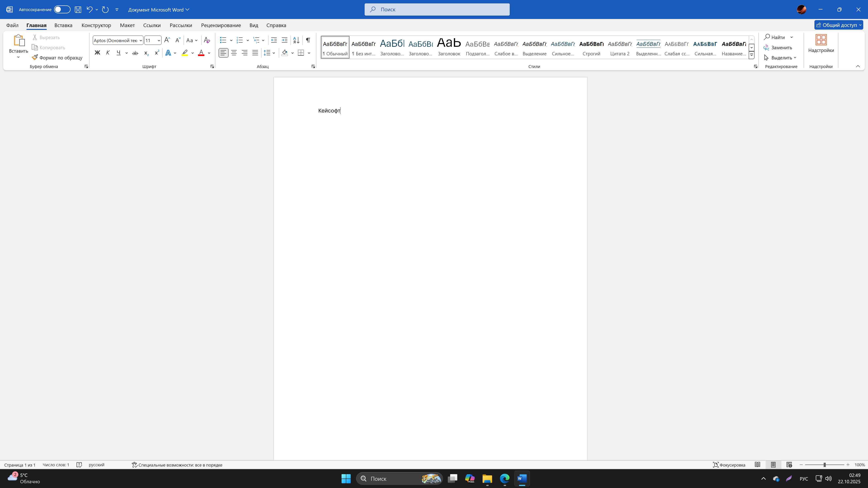Toggle italic К formatting button

click(108, 53)
